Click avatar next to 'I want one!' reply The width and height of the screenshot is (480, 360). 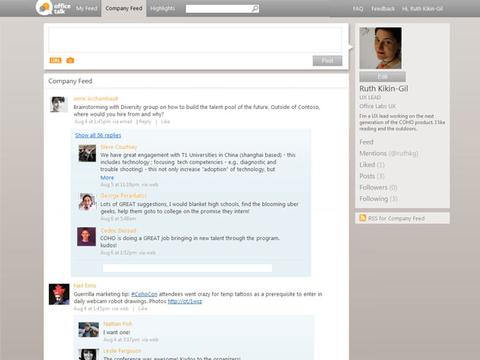pyautogui.click(x=89, y=330)
